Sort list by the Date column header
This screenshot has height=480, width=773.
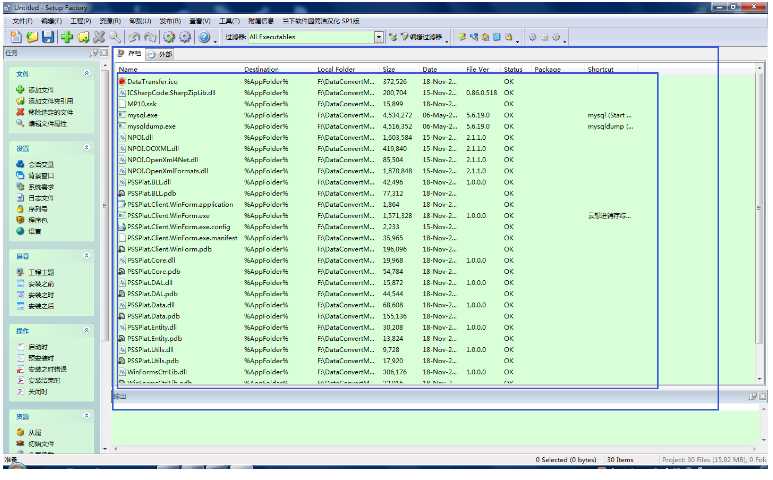[x=442, y=69]
